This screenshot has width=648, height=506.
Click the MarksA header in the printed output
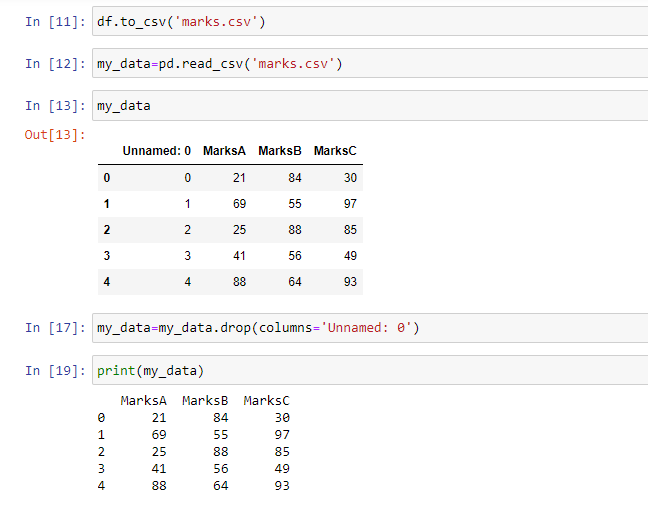(x=143, y=401)
